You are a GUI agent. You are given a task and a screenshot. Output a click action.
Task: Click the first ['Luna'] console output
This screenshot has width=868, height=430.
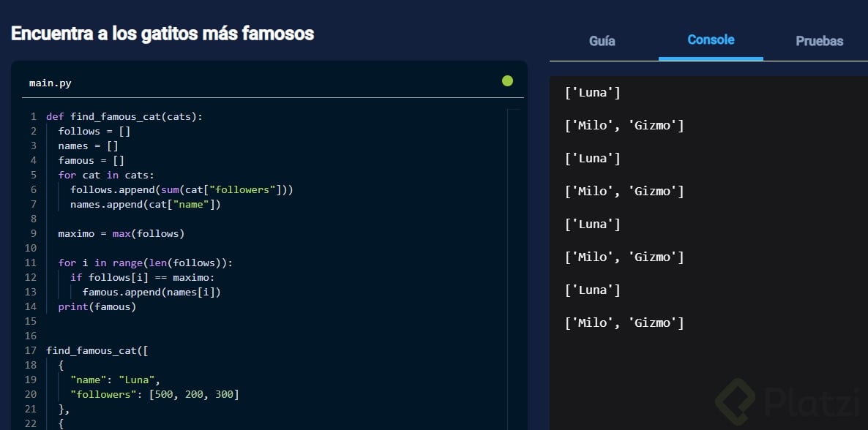click(x=593, y=93)
